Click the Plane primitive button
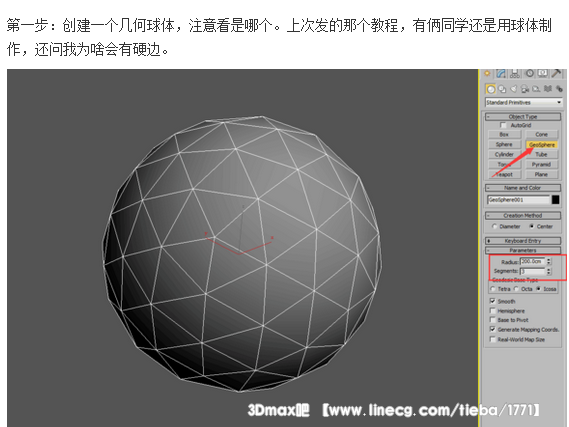569x427 pixels. click(541, 175)
